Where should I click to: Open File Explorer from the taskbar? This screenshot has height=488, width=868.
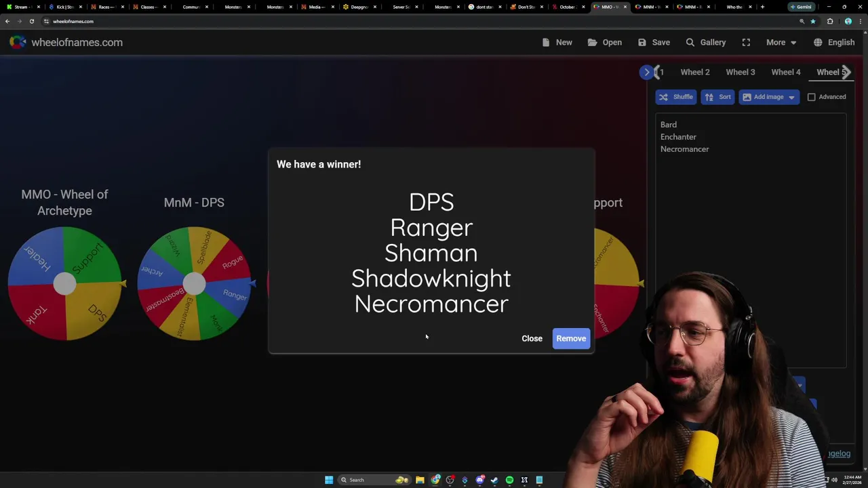tap(420, 480)
